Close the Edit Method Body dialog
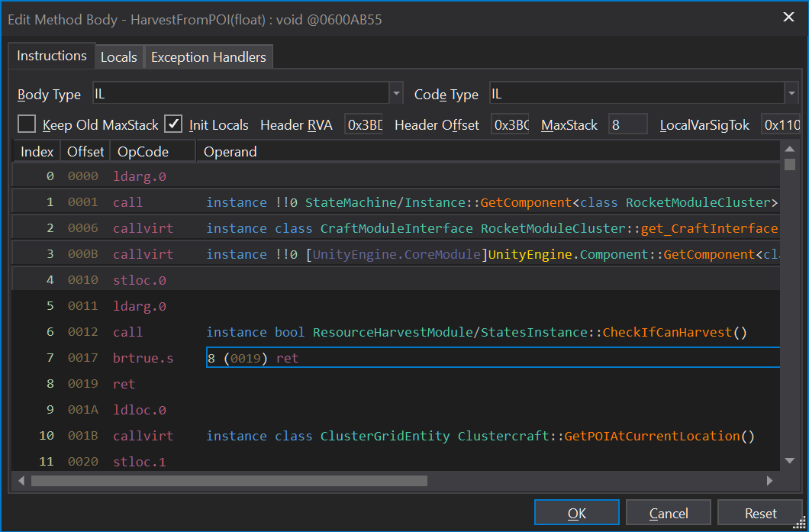This screenshot has width=809, height=532. click(x=788, y=17)
